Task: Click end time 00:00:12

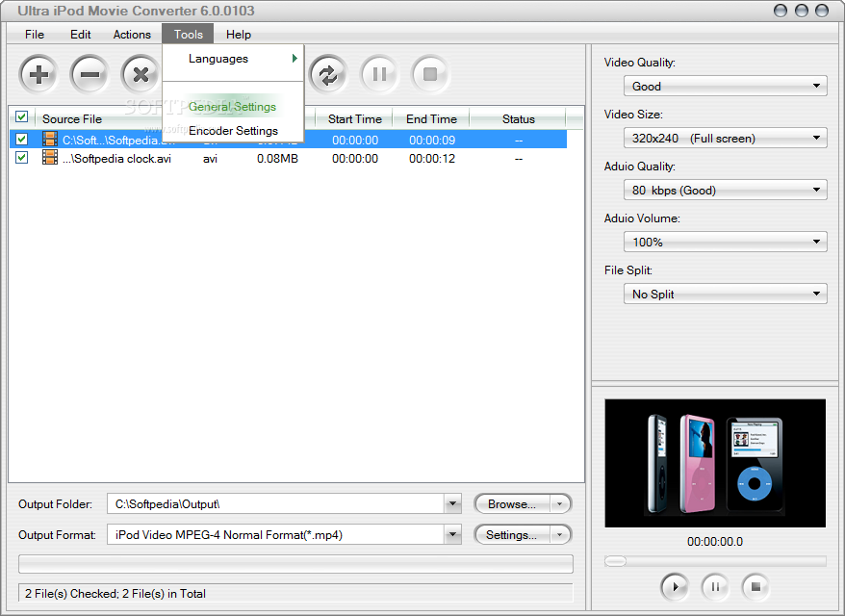Action: tap(432, 159)
